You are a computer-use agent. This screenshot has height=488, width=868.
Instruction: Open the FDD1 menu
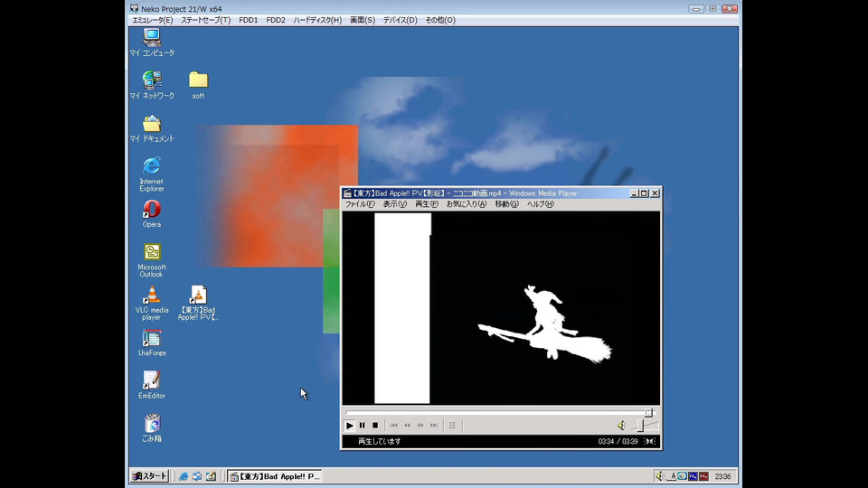248,20
